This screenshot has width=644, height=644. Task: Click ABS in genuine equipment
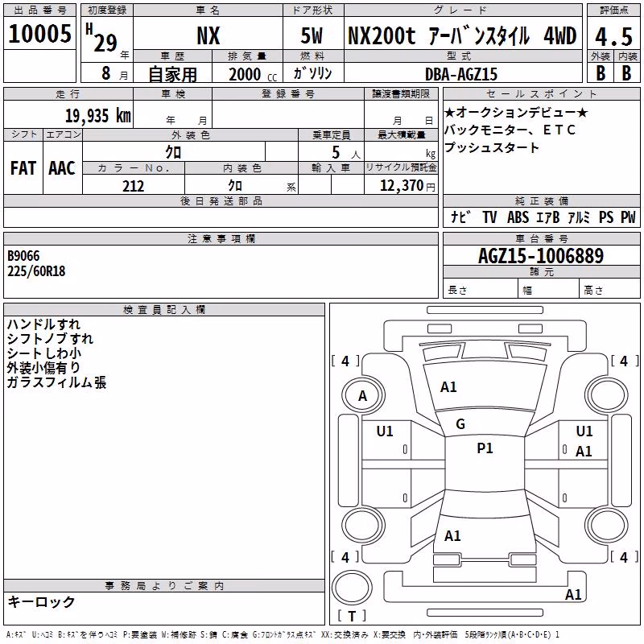518,217
